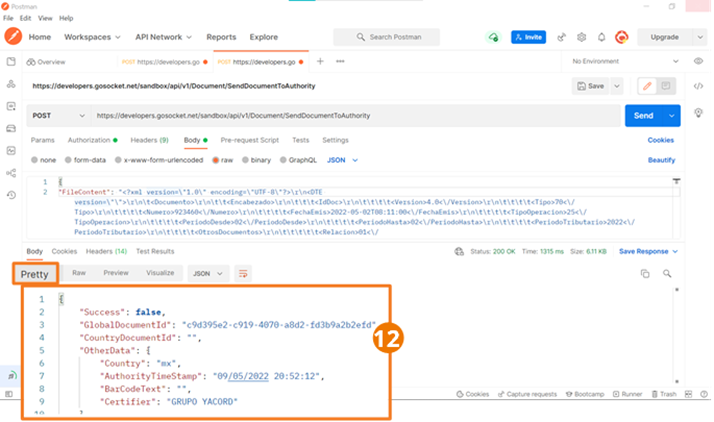Open the request Cookies link

click(x=661, y=140)
